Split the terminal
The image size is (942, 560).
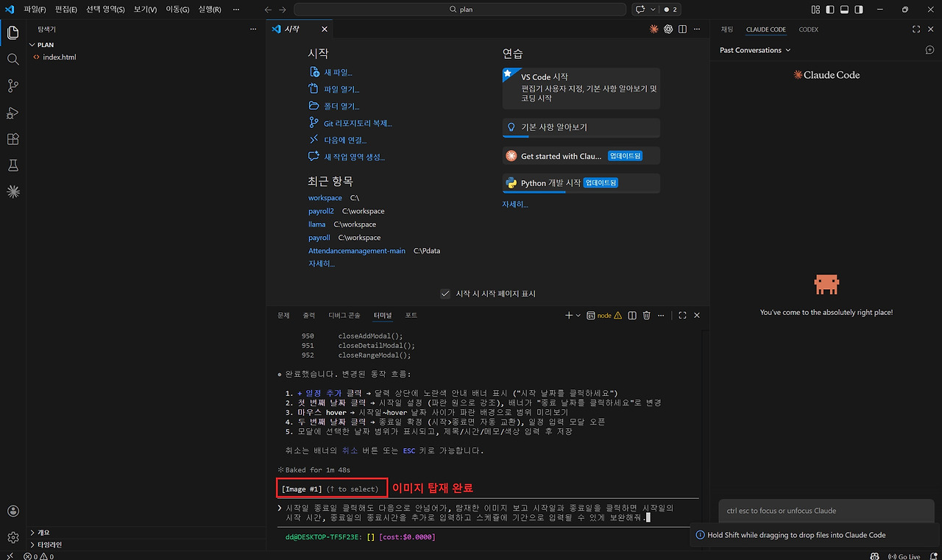click(632, 315)
